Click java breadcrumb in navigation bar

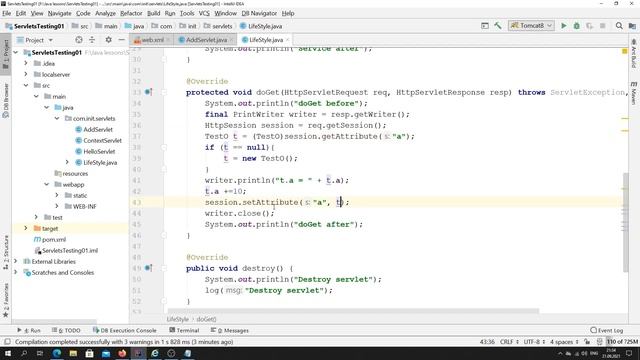click(x=134, y=26)
